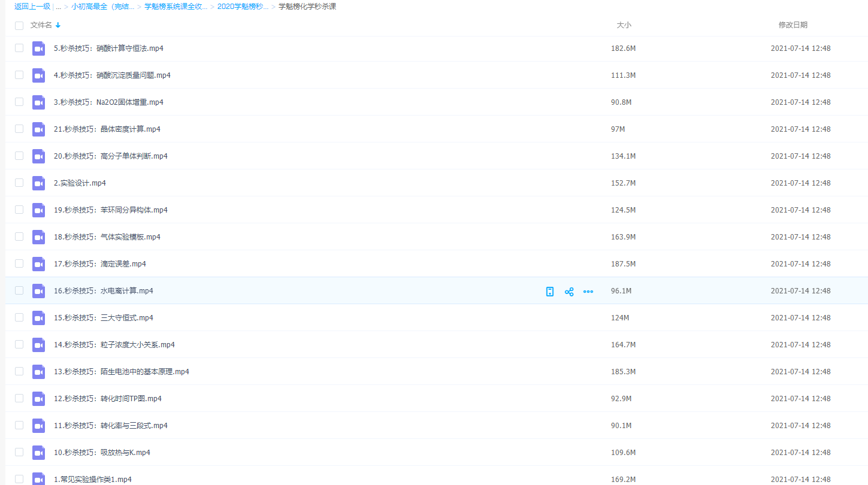Screen dimensions: 868x485
Task: Open the more options ellipsis on row 16
Action: [588, 292]
